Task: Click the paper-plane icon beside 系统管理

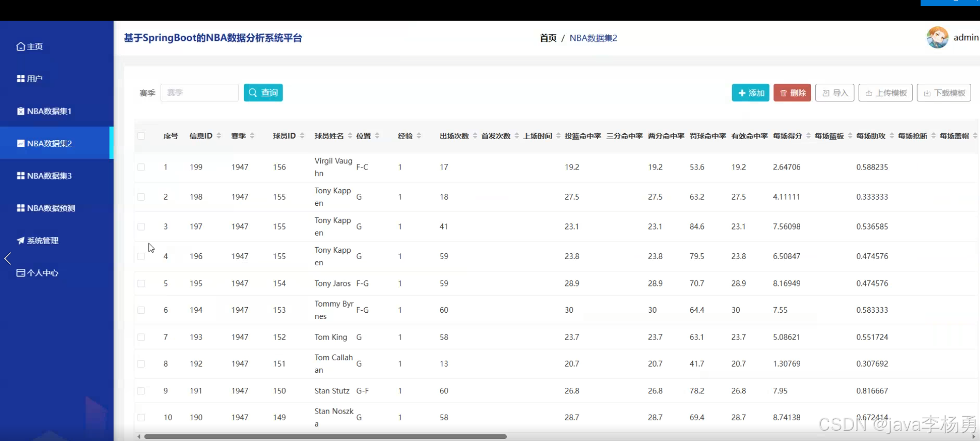Action: [21, 240]
